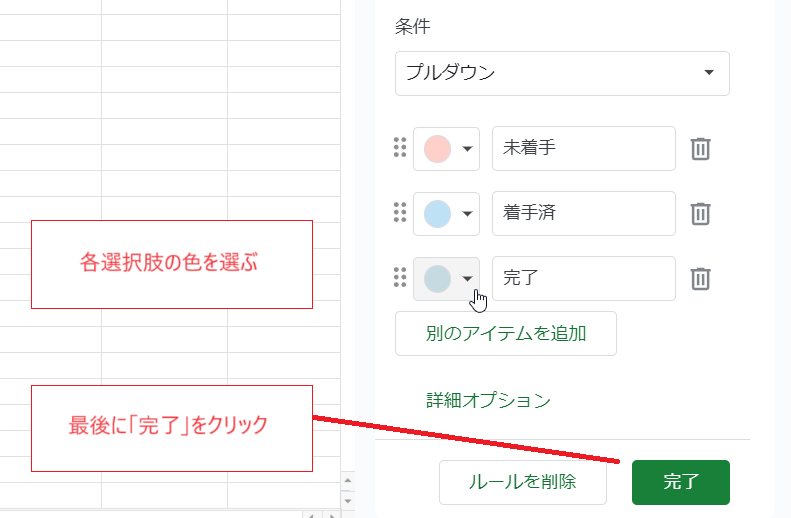This screenshot has width=791, height=518.
Task: Open color picker for 完了 item
Action: (446, 278)
